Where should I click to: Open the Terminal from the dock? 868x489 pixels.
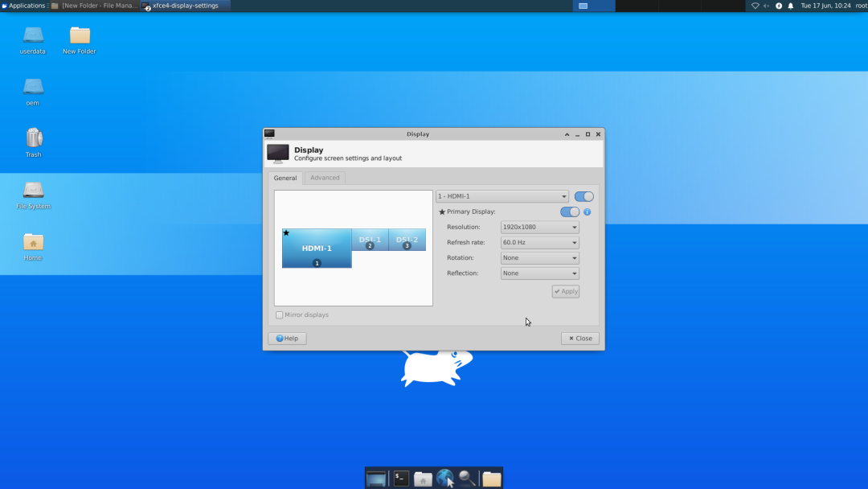point(401,479)
